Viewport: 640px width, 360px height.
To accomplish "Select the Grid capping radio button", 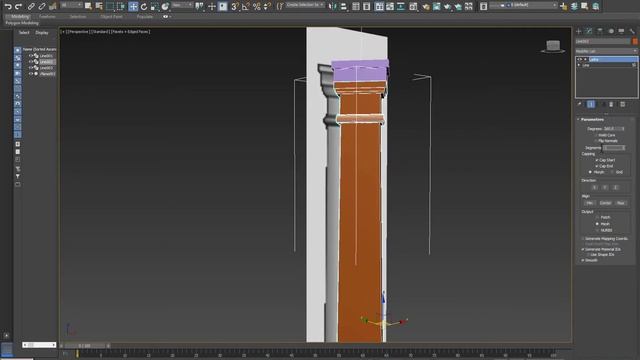I will pos(613,172).
